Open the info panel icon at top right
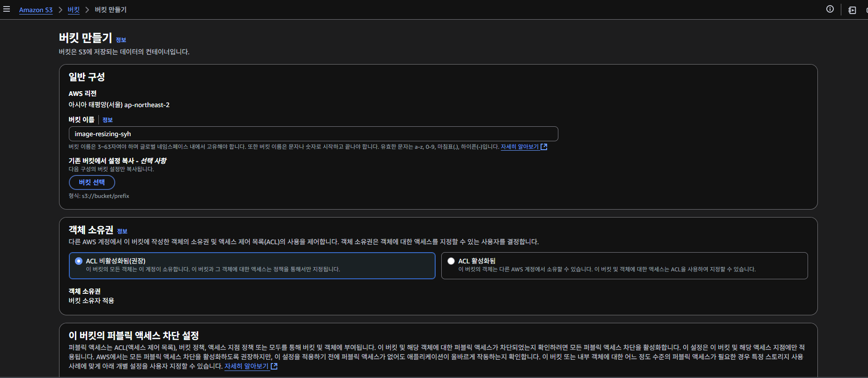The width and height of the screenshot is (868, 378). [x=830, y=9]
